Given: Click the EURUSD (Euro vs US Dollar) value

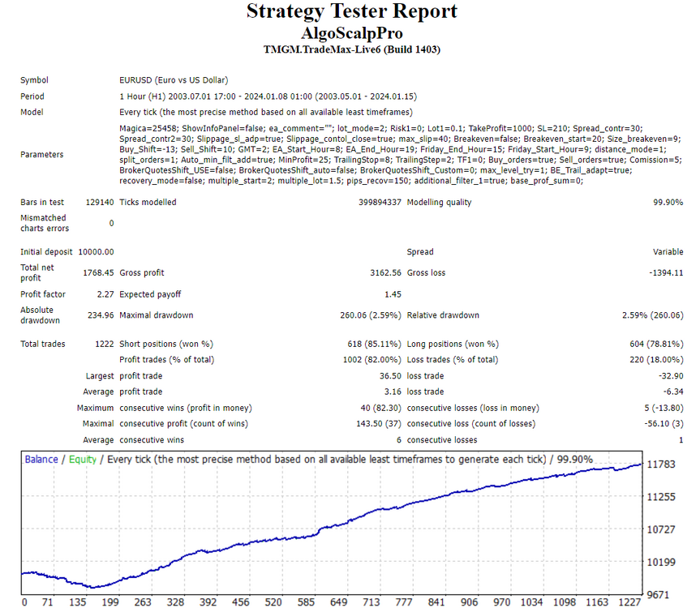Looking at the screenshot, I should [174, 79].
